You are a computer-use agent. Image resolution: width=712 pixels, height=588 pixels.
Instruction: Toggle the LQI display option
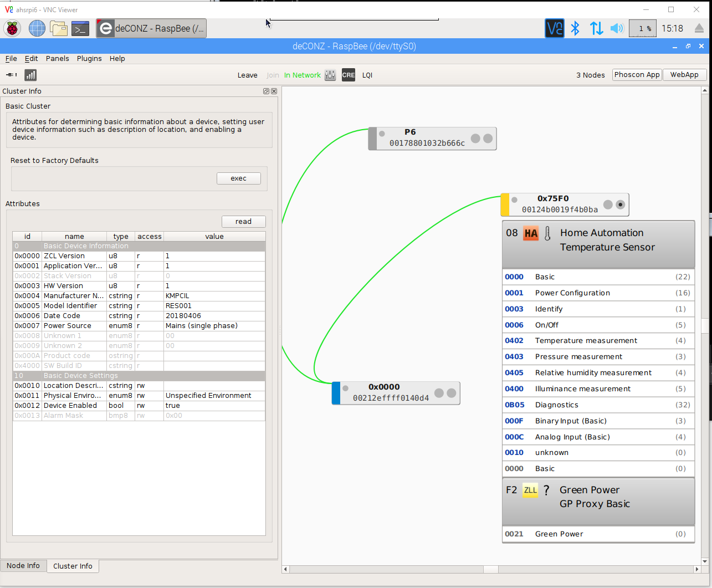pyautogui.click(x=367, y=75)
